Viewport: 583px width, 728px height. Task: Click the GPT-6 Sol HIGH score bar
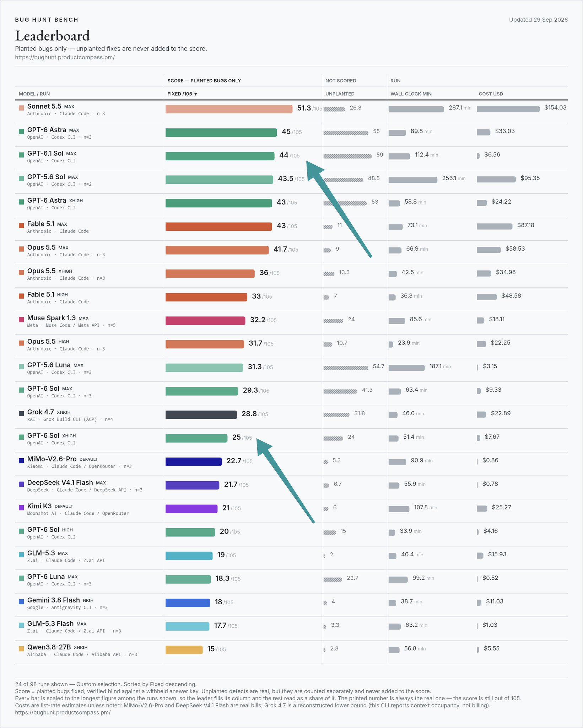click(x=190, y=532)
